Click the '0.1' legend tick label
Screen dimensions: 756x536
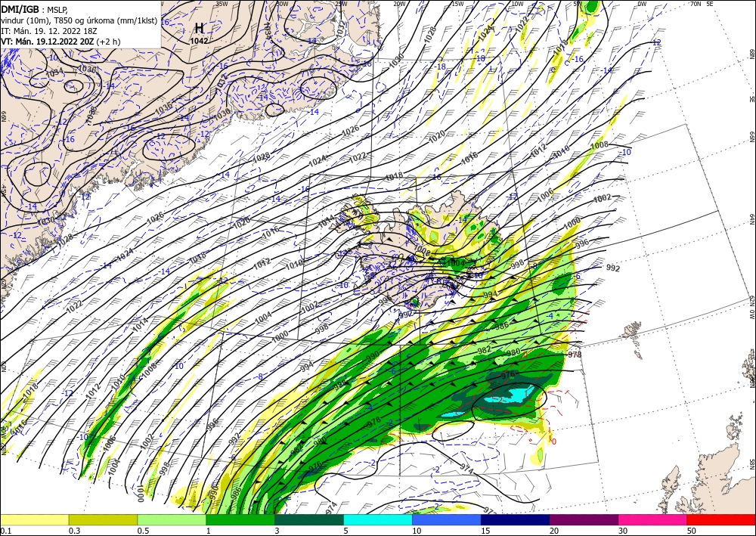[x=5, y=531]
